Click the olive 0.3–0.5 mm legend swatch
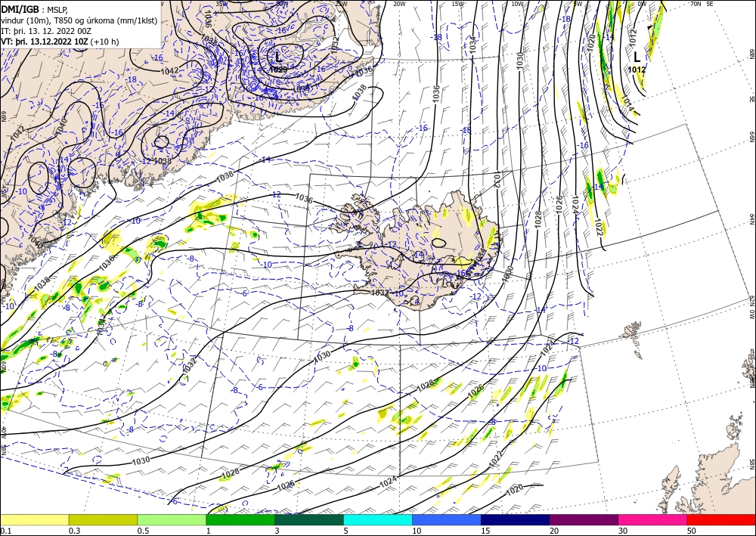The width and height of the screenshot is (756, 536). [x=103, y=519]
